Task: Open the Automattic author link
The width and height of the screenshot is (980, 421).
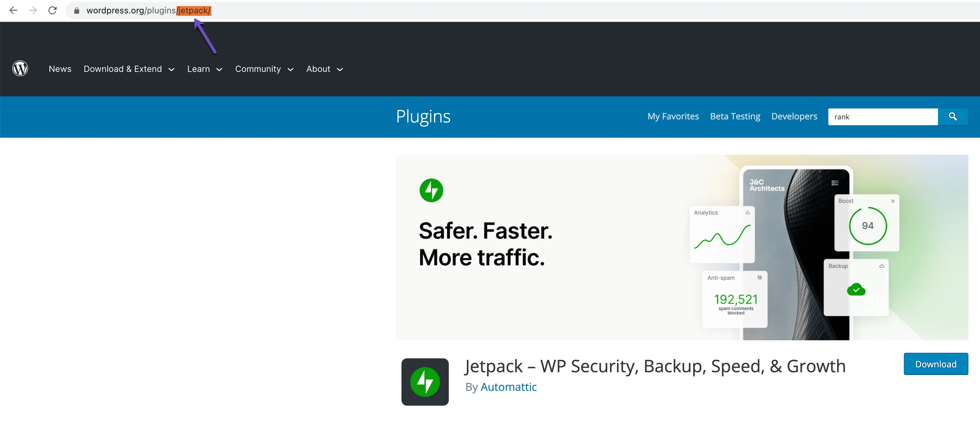Action: point(508,387)
